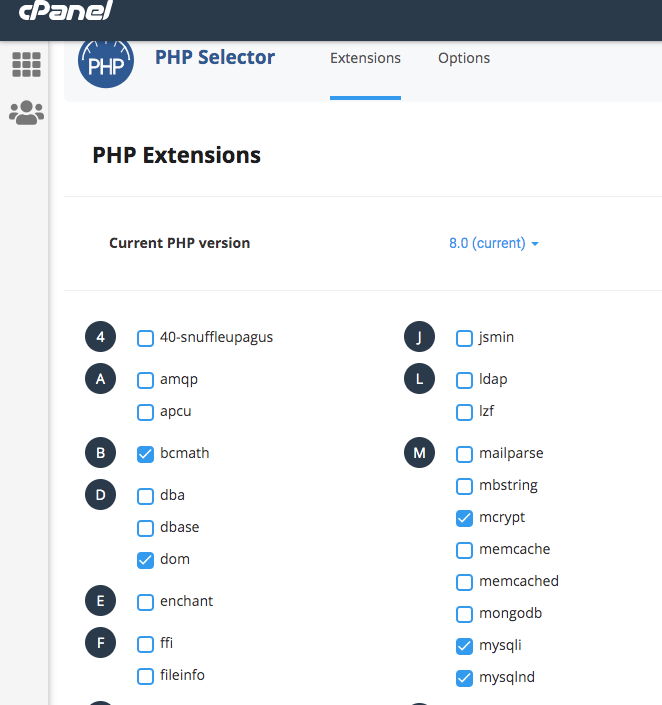
Task: Click the letter M group badge
Action: point(419,453)
